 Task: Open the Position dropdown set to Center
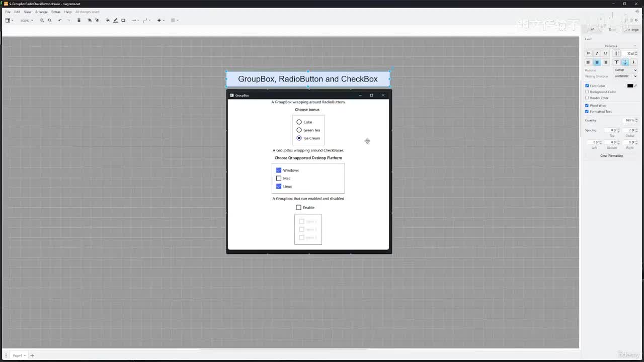pyautogui.click(x=626, y=70)
